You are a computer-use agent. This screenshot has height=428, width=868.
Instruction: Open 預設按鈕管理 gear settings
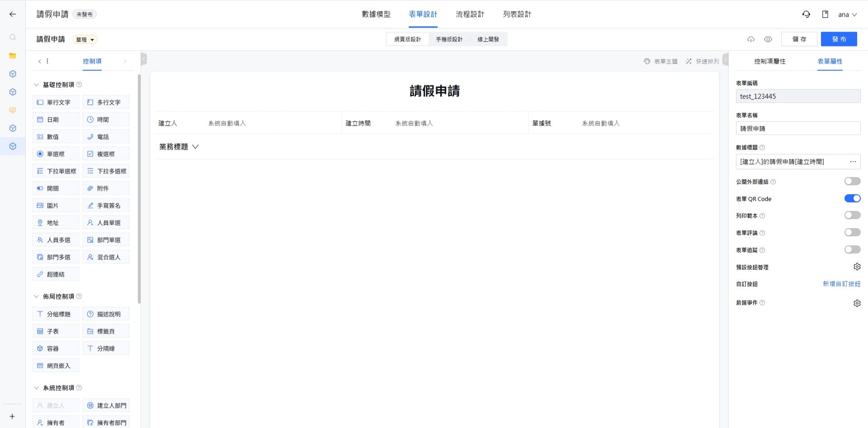tap(857, 267)
